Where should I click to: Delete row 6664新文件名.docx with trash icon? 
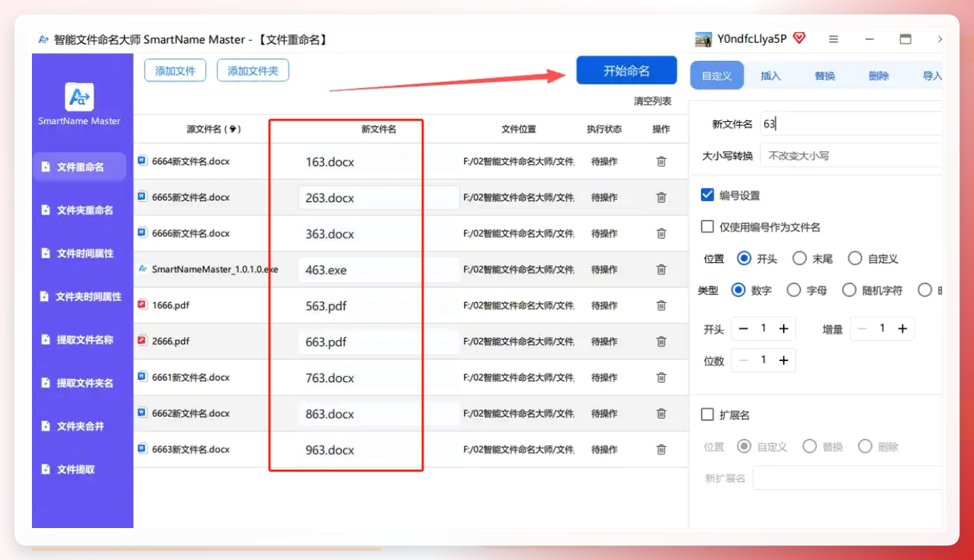pos(661,161)
